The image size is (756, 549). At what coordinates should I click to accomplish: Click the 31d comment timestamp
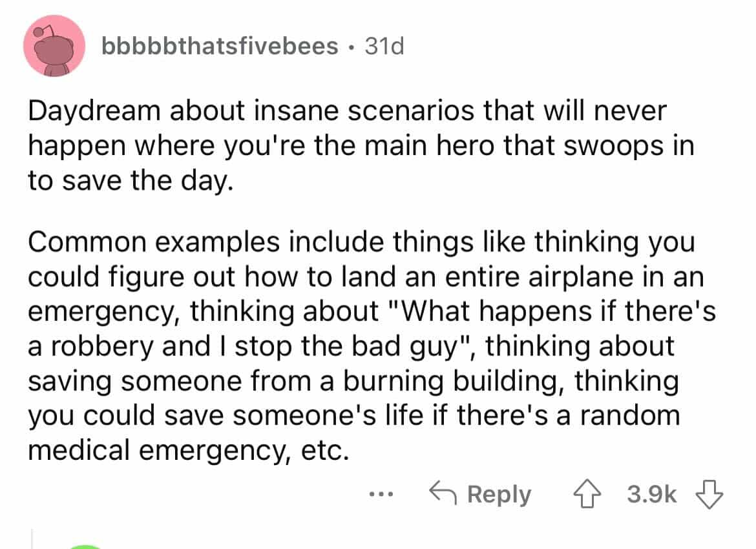point(384,47)
